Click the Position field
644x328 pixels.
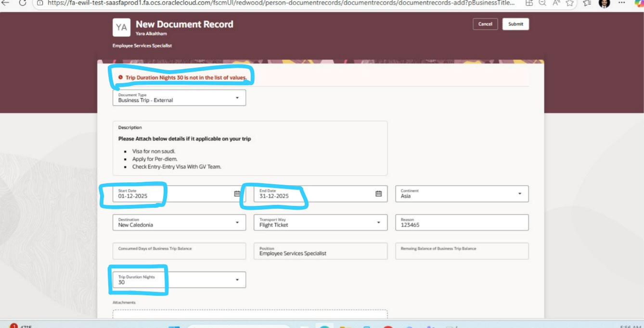click(321, 251)
